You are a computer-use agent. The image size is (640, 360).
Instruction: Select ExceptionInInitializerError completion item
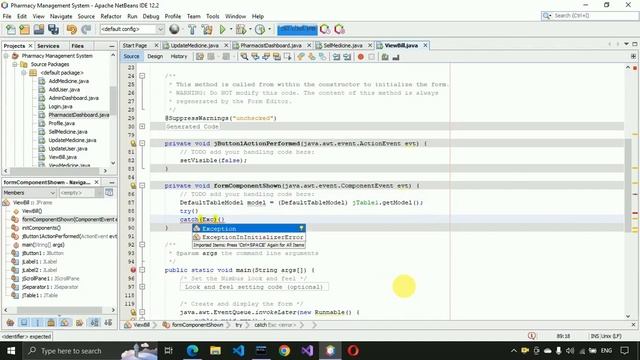point(249,237)
